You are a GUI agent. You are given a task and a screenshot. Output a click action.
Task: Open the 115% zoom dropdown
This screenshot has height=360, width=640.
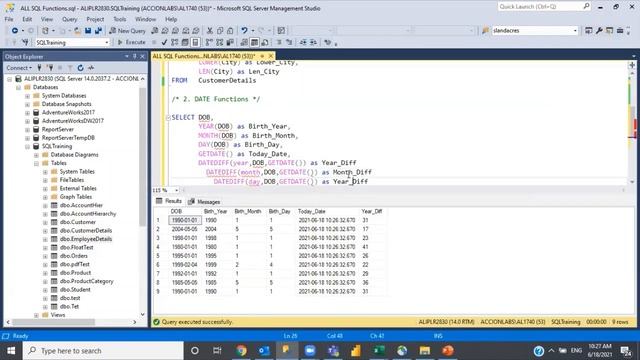click(x=176, y=190)
